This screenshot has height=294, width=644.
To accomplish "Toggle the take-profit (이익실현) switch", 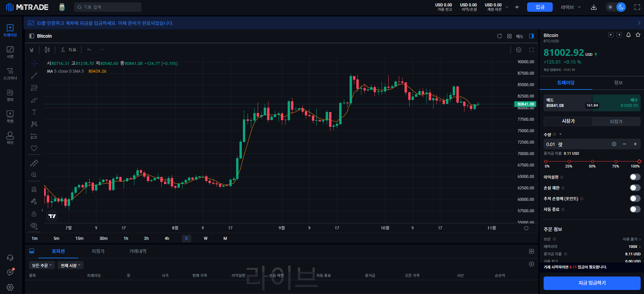I will (x=635, y=177).
